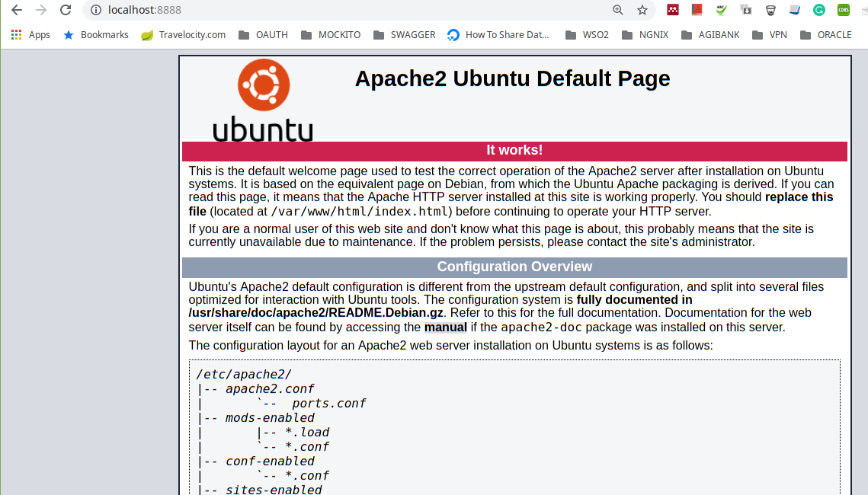
Task: Open the image downloader extension icon
Action: (746, 10)
